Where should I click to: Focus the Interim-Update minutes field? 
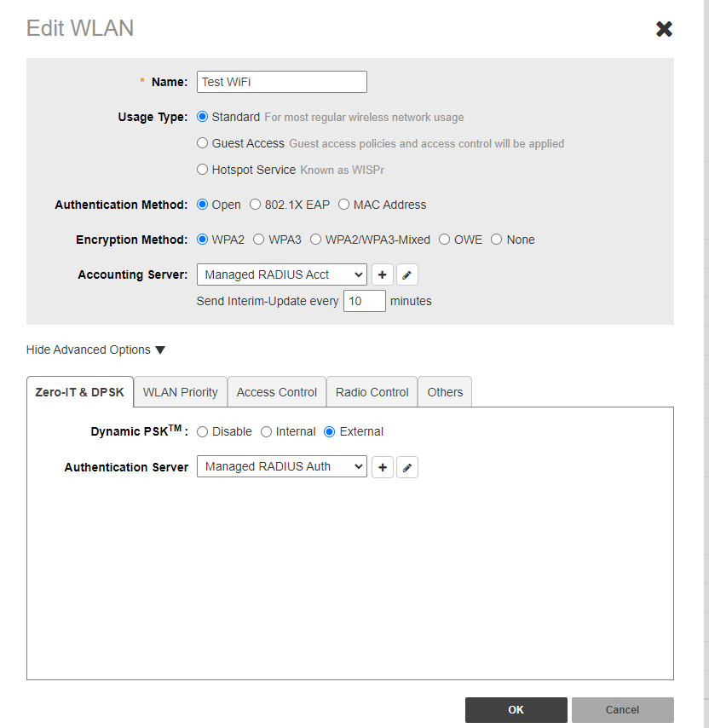pos(364,301)
